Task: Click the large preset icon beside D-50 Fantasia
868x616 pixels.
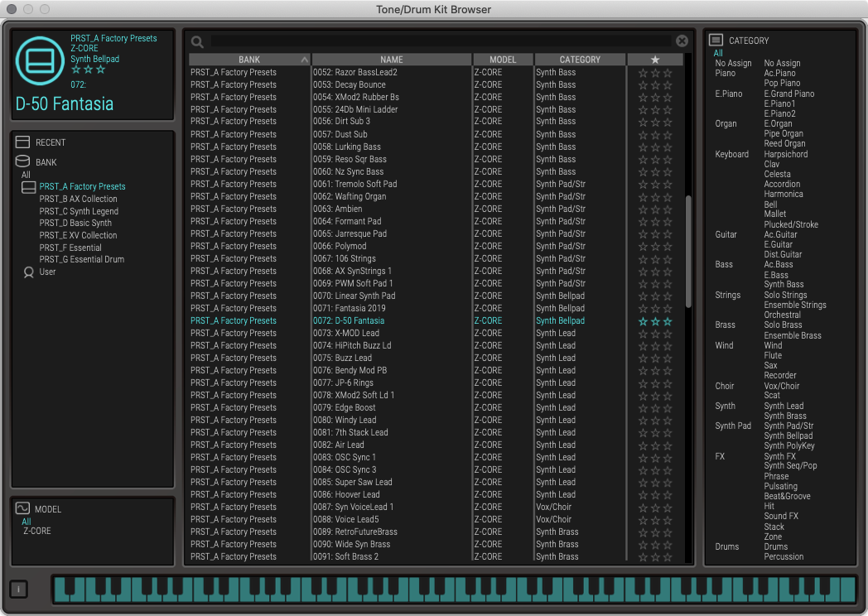Action: (40, 61)
